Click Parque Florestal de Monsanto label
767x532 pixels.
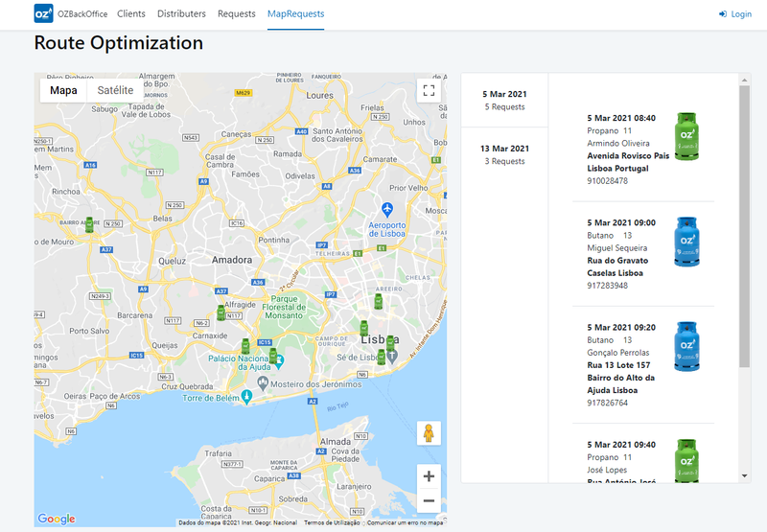point(284,307)
